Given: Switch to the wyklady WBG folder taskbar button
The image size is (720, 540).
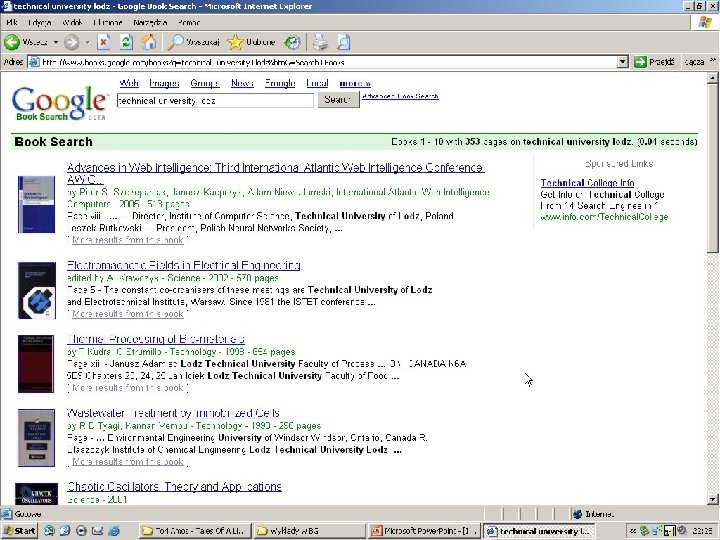Looking at the screenshot, I should 309,531.
